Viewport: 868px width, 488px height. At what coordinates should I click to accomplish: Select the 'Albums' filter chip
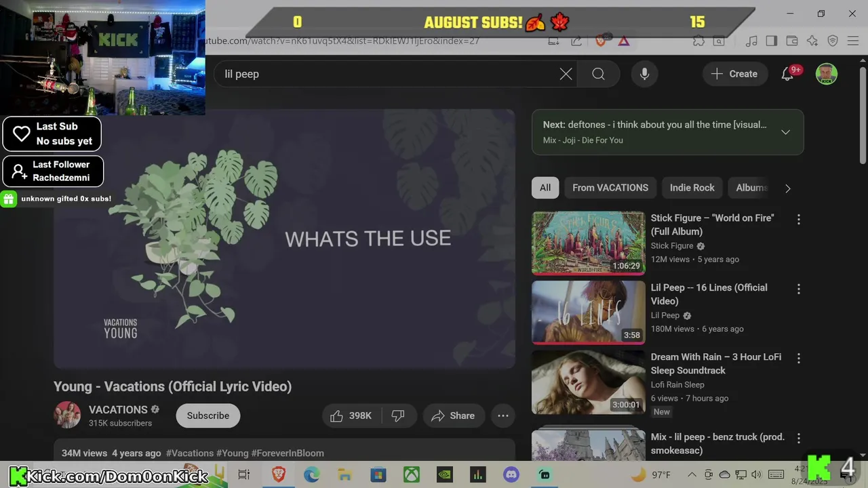(x=751, y=188)
